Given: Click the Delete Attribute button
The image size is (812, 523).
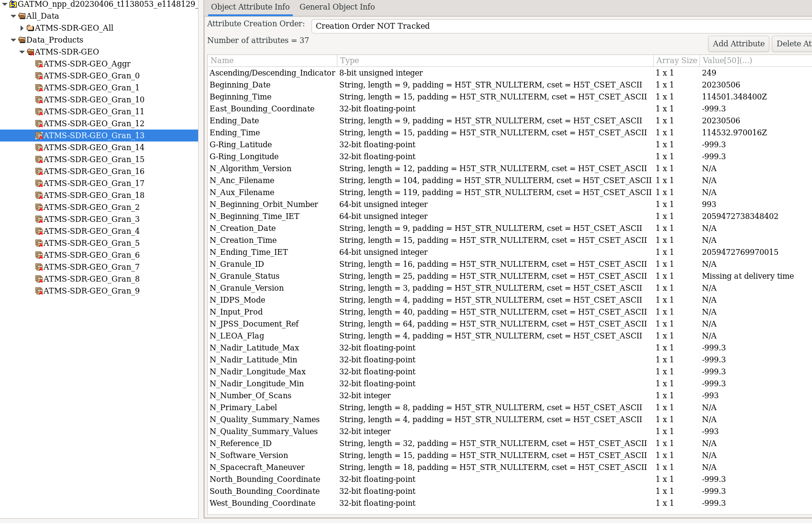Looking at the screenshot, I should click(794, 44).
